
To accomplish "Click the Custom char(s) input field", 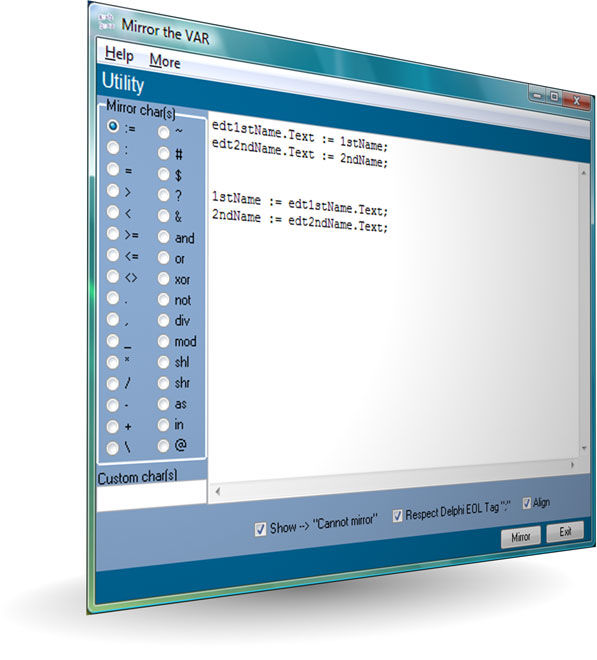I will 152,493.
